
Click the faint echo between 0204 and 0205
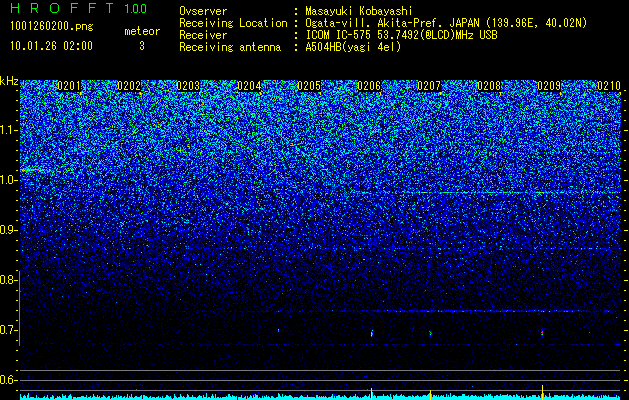click(x=278, y=331)
